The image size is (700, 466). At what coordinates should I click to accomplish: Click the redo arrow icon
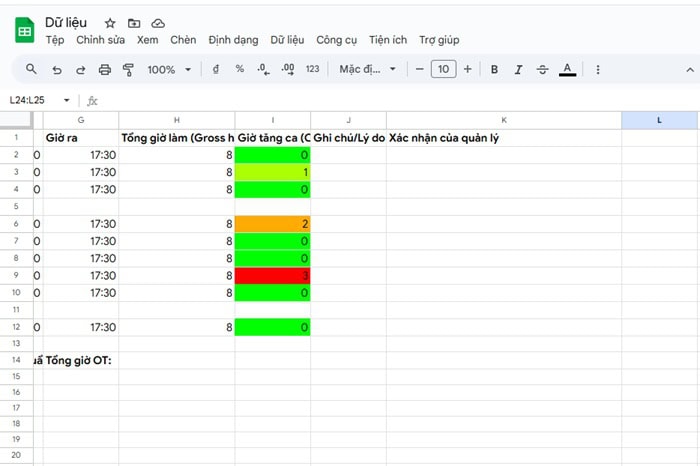click(x=80, y=70)
